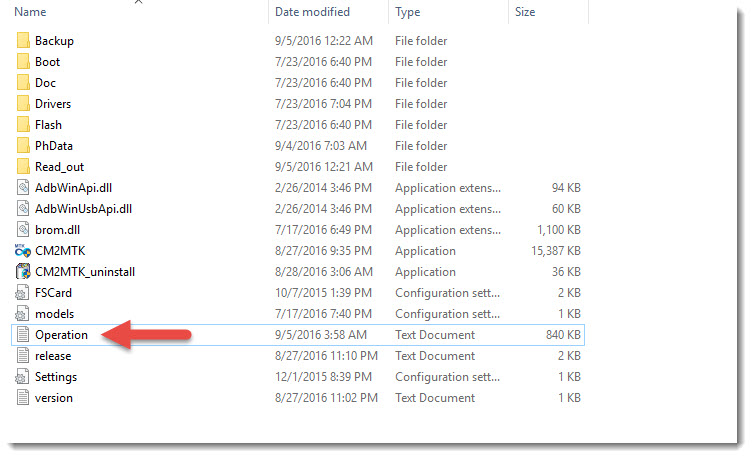Click the 94 KB size value
The image size is (752, 458).
click(x=566, y=188)
